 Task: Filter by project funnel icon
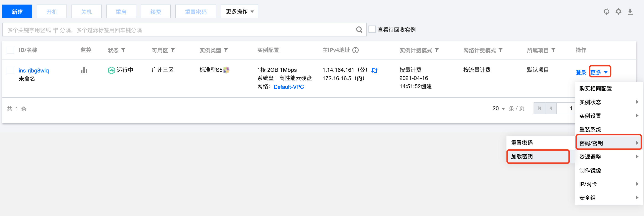point(553,50)
